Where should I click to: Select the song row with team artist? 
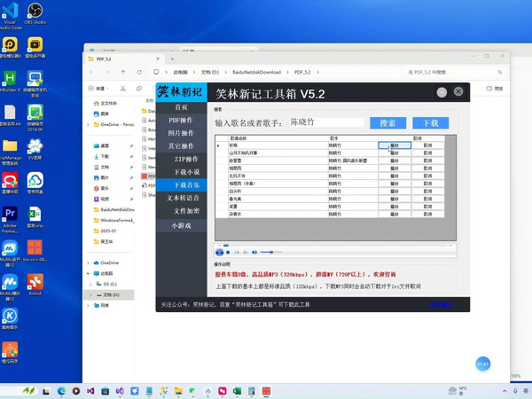330,160
